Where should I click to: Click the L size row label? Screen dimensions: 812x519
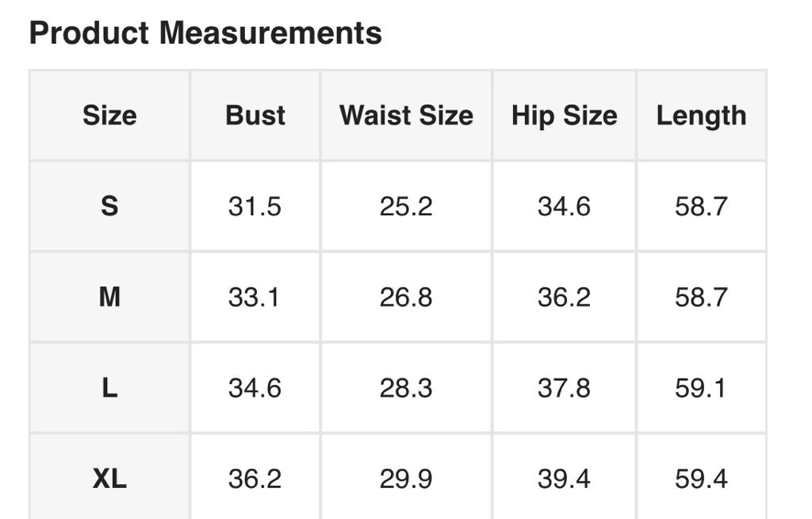(109, 388)
